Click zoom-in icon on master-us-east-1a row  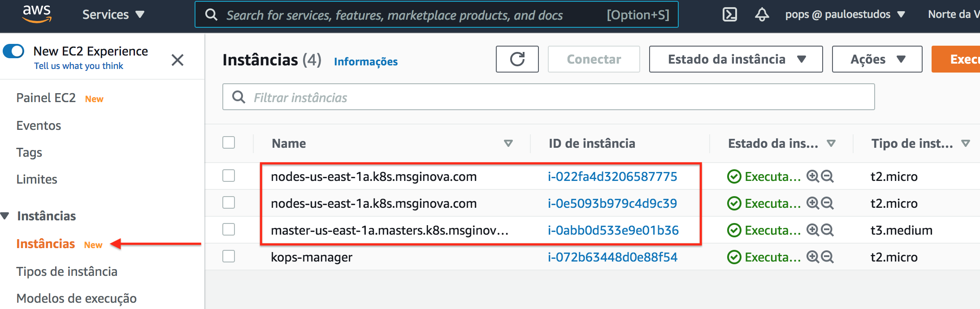(812, 230)
